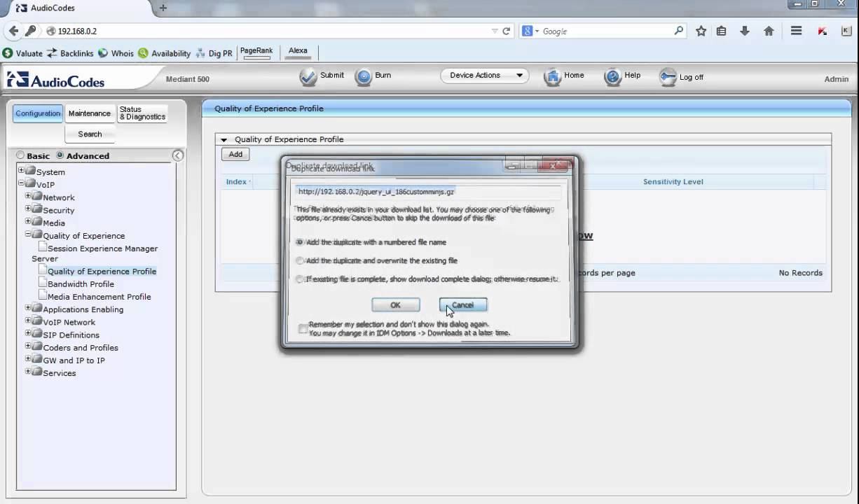Reload the page with the refresh icon
Image resolution: width=859 pixels, height=504 pixels.
pos(506,31)
